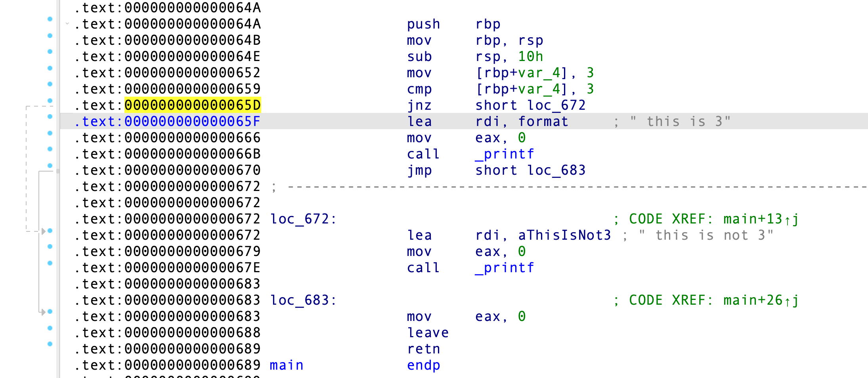
Task: Select the blue address 065F on highlighted row
Action: tap(193, 122)
